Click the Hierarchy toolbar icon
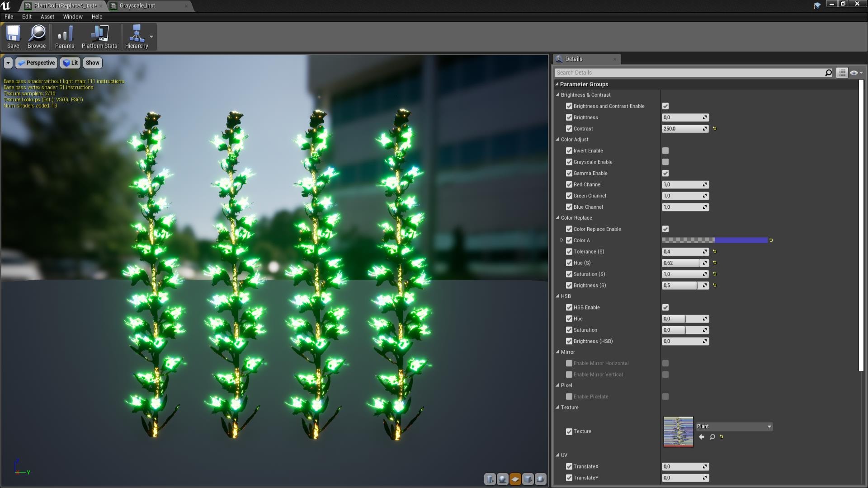The height and width of the screenshot is (488, 868). 137,36
